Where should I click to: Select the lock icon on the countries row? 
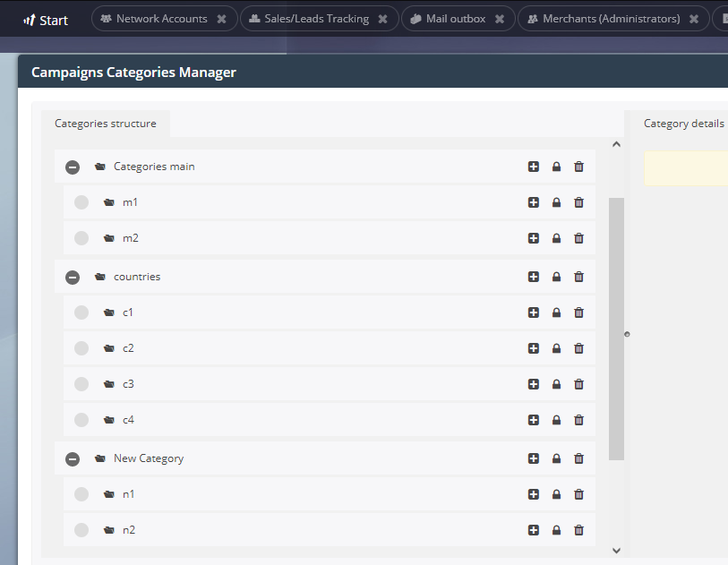556,277
